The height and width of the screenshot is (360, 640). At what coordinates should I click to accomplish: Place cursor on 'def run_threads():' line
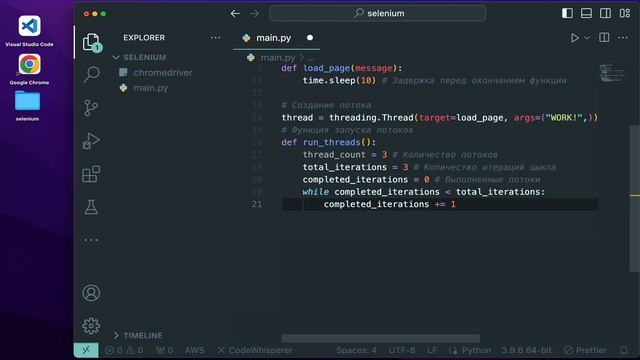pos(329,142)
